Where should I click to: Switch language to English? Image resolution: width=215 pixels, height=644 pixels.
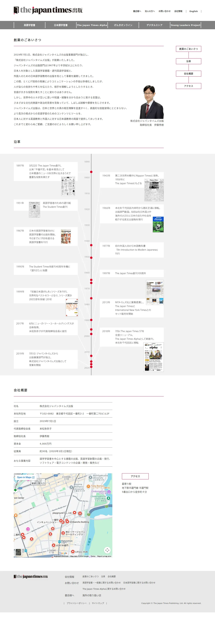pyautogui.click(x=193, y=11)
